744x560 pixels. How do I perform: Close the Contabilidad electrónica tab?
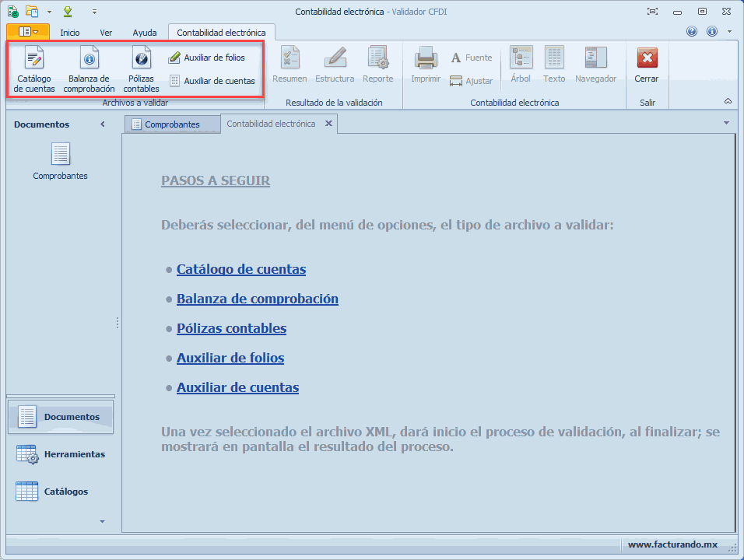[328, 124]
